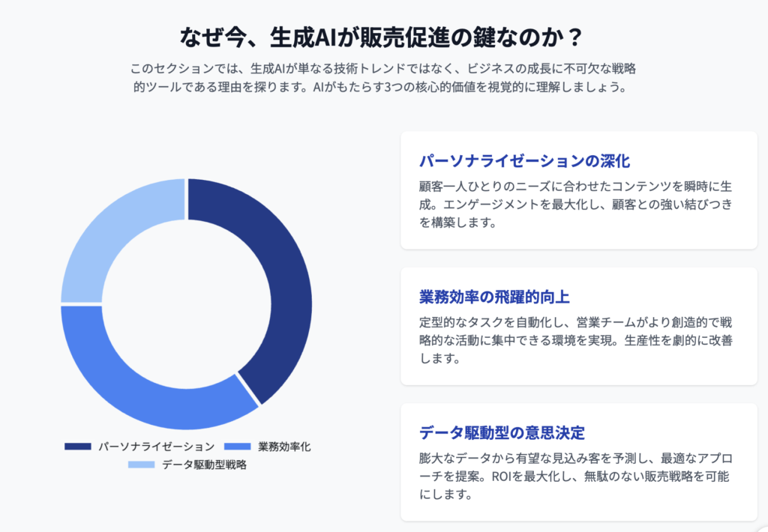Toggle the データ駆動型戦略 legend label
The height and width of the screenshot is (532, 768).
(204, 465)
